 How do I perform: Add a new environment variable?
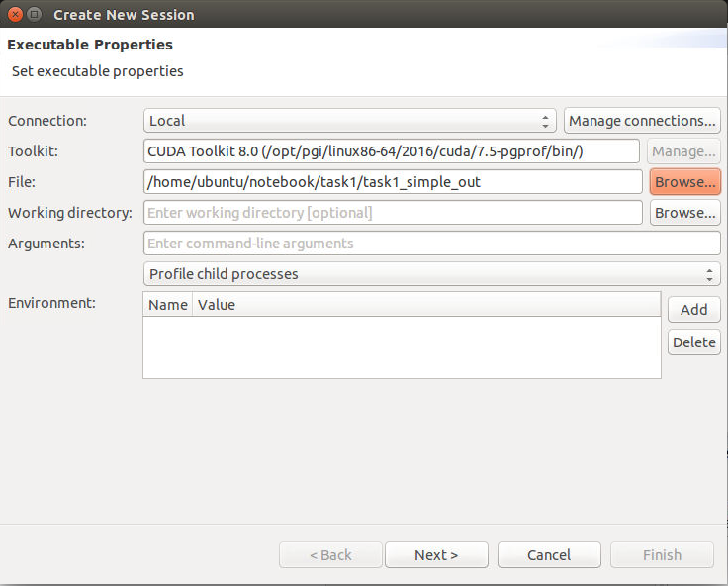pyautogui.click(x=694, y=310)
